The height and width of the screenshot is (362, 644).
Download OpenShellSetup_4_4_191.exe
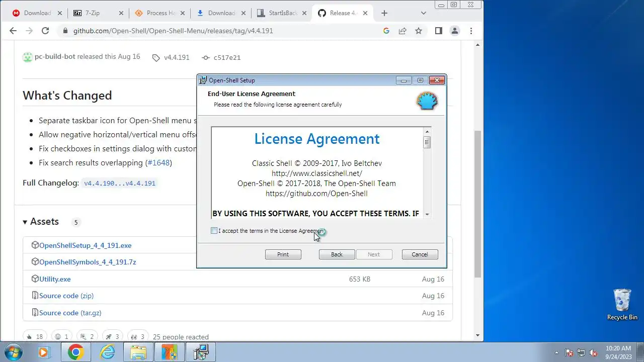click(x=86, y=245)
